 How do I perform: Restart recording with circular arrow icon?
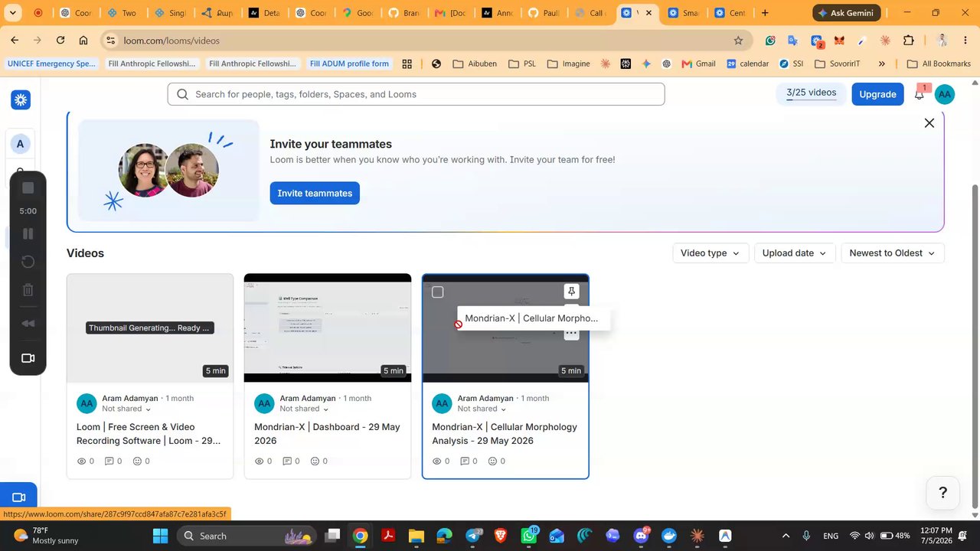click(x=28, y=262)
